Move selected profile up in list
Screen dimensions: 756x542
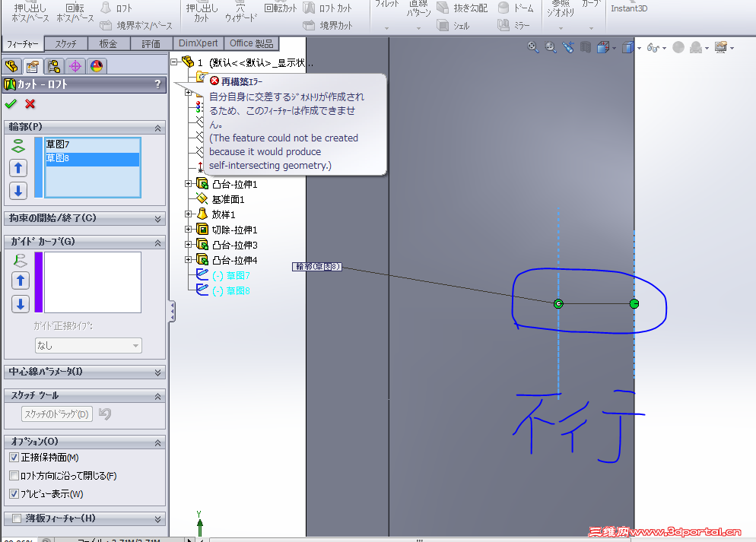18,168
